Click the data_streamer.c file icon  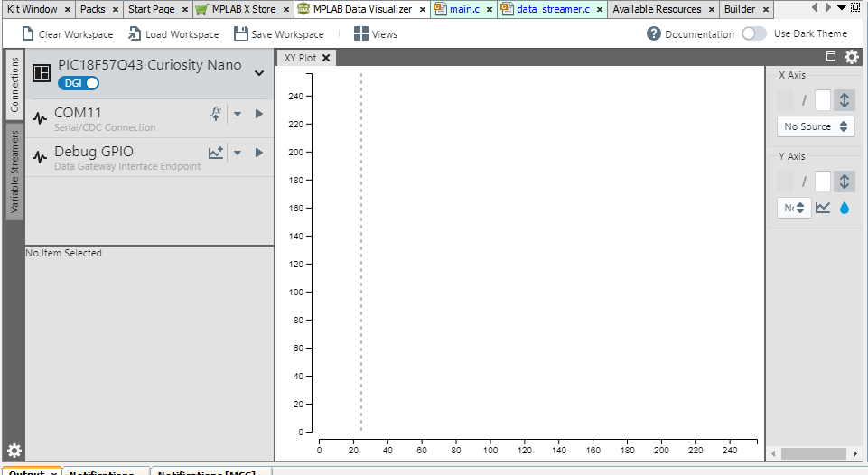507,9
